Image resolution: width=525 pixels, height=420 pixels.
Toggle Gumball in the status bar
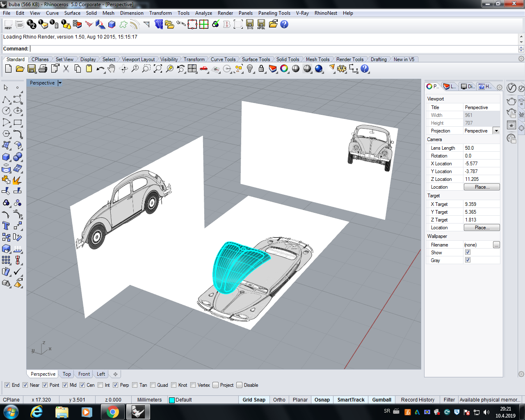(x=382, y=400)
